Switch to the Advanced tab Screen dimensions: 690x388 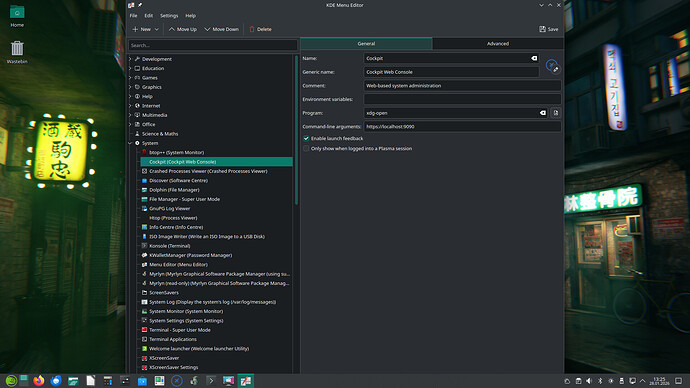click(x=498, y=44)
